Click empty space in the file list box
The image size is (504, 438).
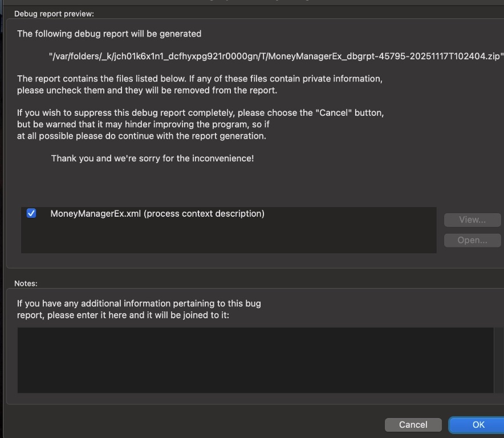228,238
